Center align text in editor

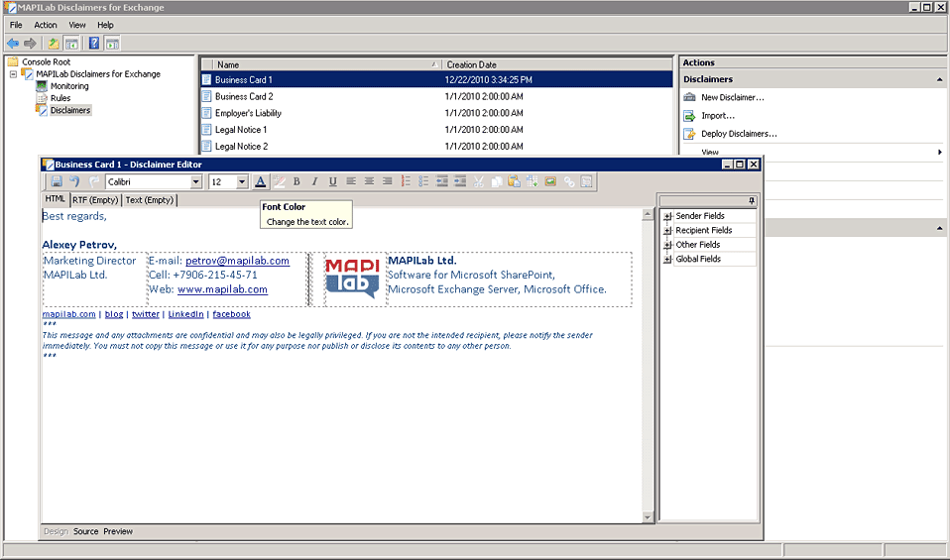369,181
